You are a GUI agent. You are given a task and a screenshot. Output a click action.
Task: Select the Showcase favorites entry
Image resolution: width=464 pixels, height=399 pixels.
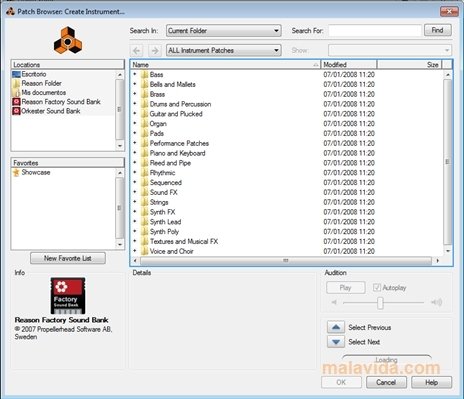pyautogui.click(x=36, y=172)
